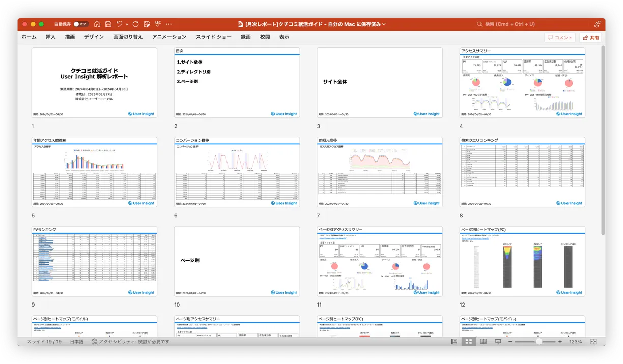623x364 pixels.
Task: Undo the last action
Action: click(x=119, y=24)
